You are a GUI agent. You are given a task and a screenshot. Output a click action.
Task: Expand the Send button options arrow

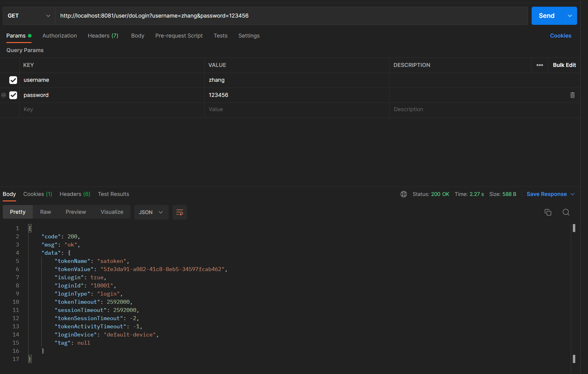[570, 16]
